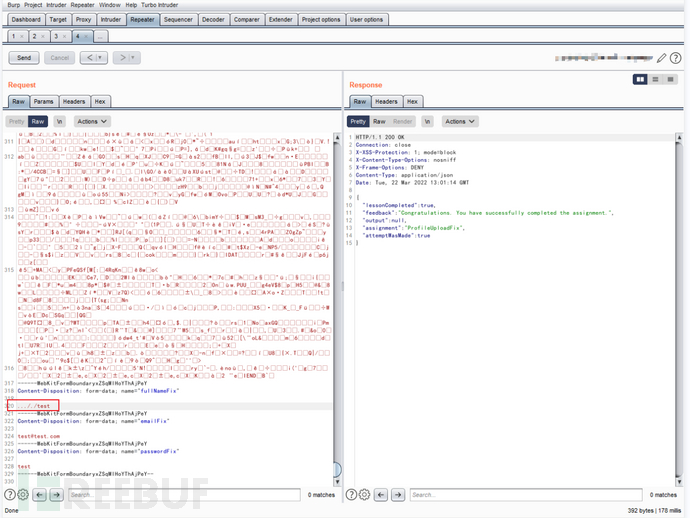The height and width of the screenshot is (518, 690).
Task: Open Response Headers tab
Action: click(x=386, y=101)
